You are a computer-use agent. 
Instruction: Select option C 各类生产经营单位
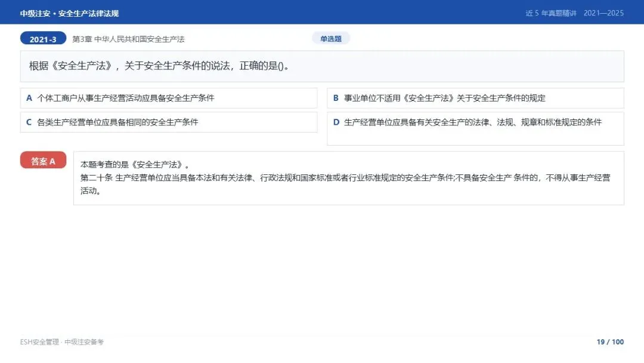[169, 122]
